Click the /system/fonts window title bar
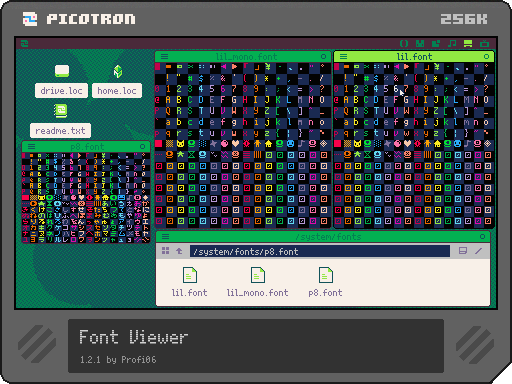Image resolution: width=512 pixels, height=384 pixels. (x=323, y=236)
